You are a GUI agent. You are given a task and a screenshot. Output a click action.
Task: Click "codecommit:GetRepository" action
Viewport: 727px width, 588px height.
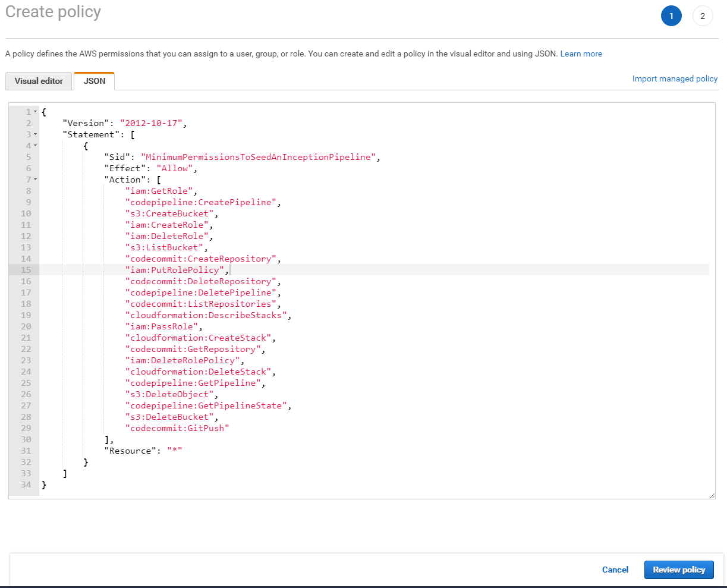click(193, 349)
